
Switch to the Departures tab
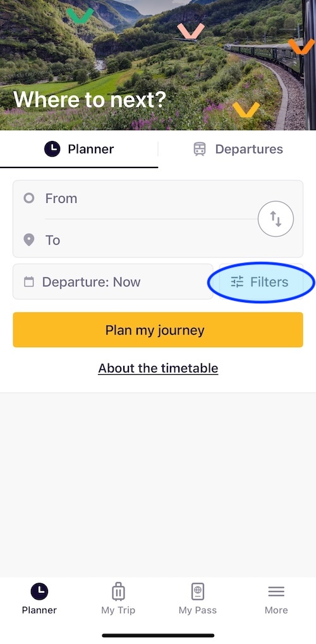(238, 149)
